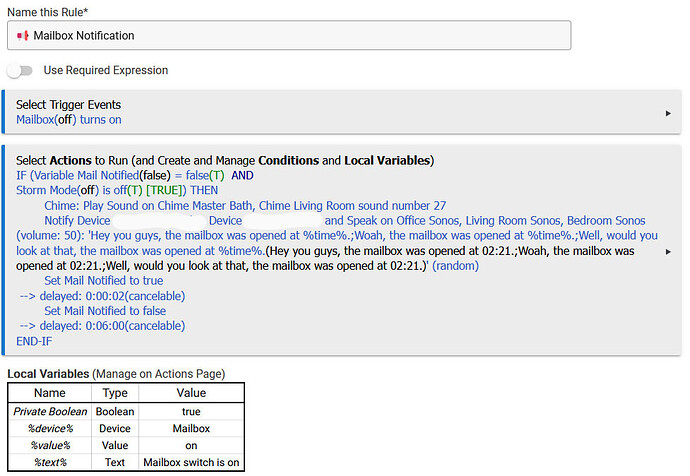
Task: Click the 'Name this Rule*' label
Action: pyautogui.click(x=48, y=12)
